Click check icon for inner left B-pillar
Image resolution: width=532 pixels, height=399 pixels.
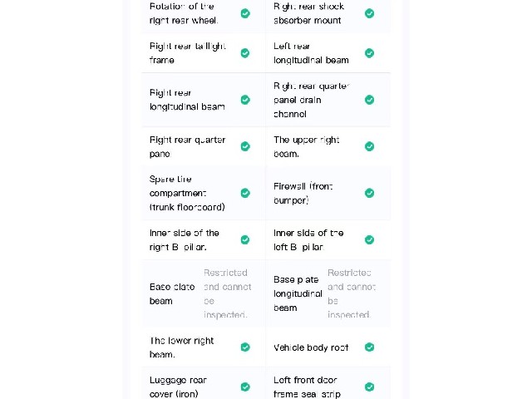369,240
